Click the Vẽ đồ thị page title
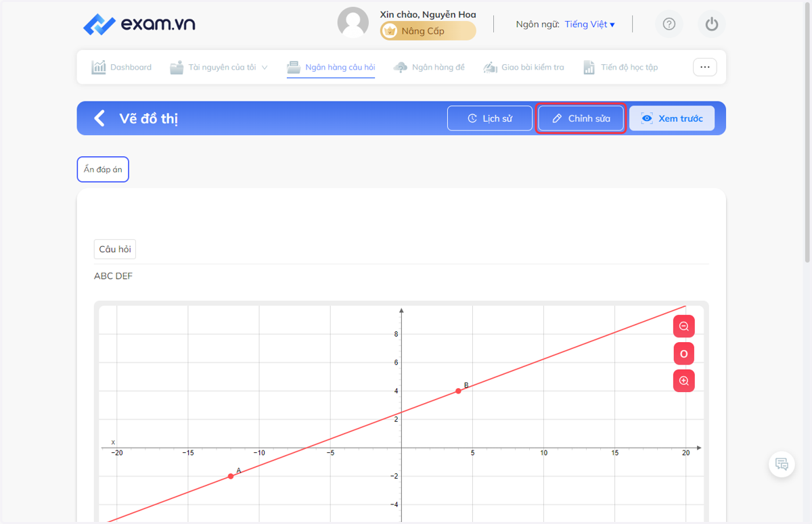 click(149, 118)
